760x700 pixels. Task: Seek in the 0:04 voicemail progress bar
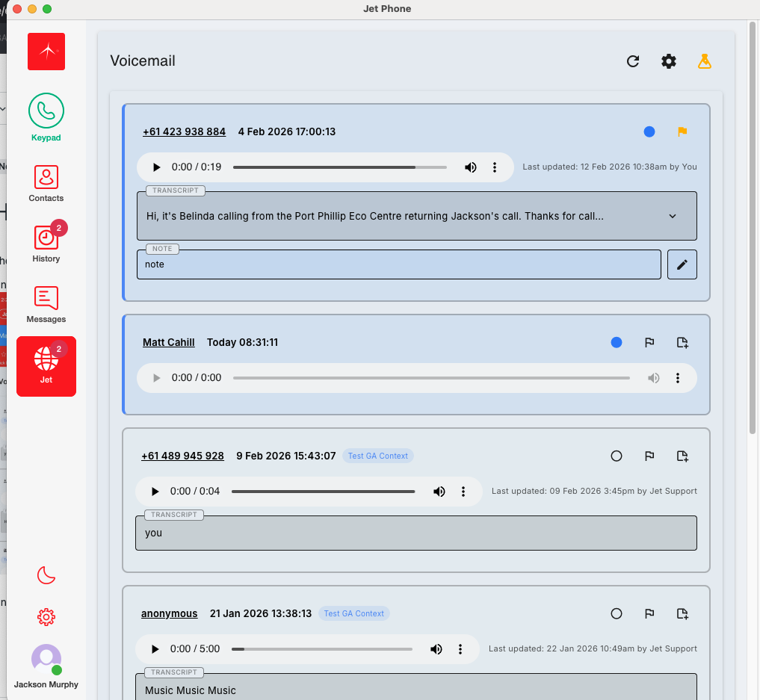324,492
